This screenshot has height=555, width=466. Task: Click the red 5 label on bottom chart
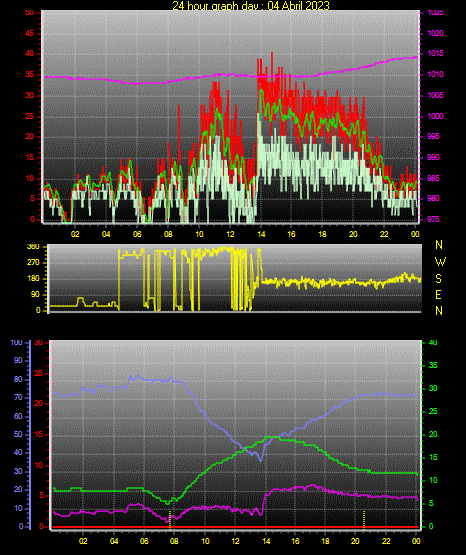click(41, 496)
